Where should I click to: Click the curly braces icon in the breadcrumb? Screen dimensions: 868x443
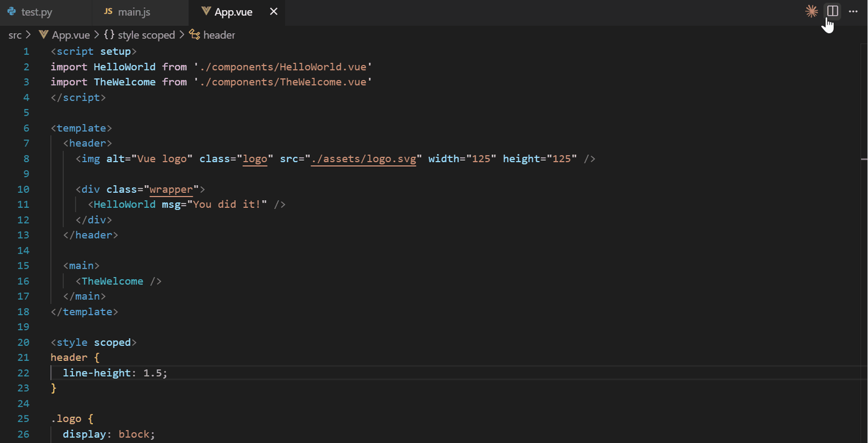tap(109, 35)
